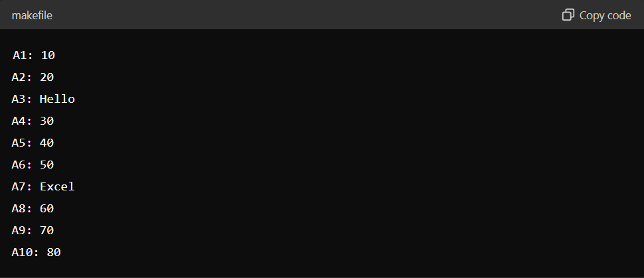
Task: Click the line A9: 70
Action: tap(33, 230)
